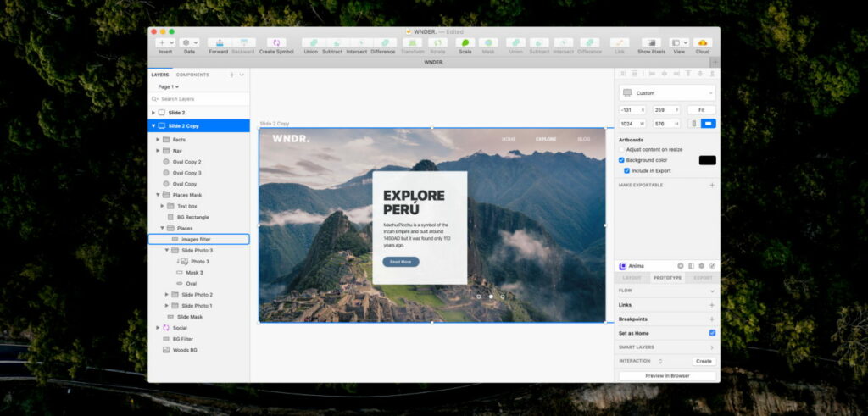Click the Forward arrange icon

[x=219, y=42]
